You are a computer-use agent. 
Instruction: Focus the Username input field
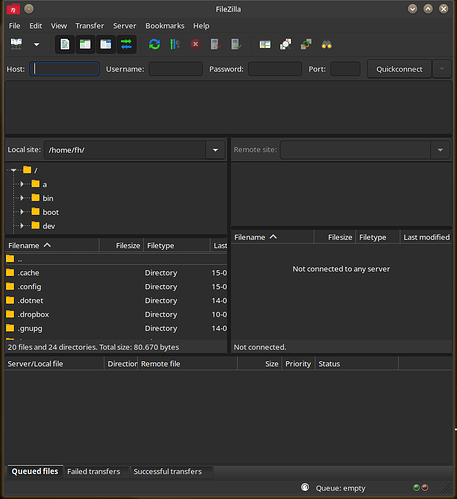pos(176,69)
